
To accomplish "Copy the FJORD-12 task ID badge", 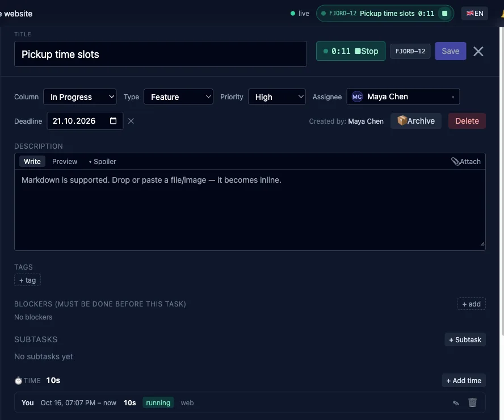I will tap(410, 52).
